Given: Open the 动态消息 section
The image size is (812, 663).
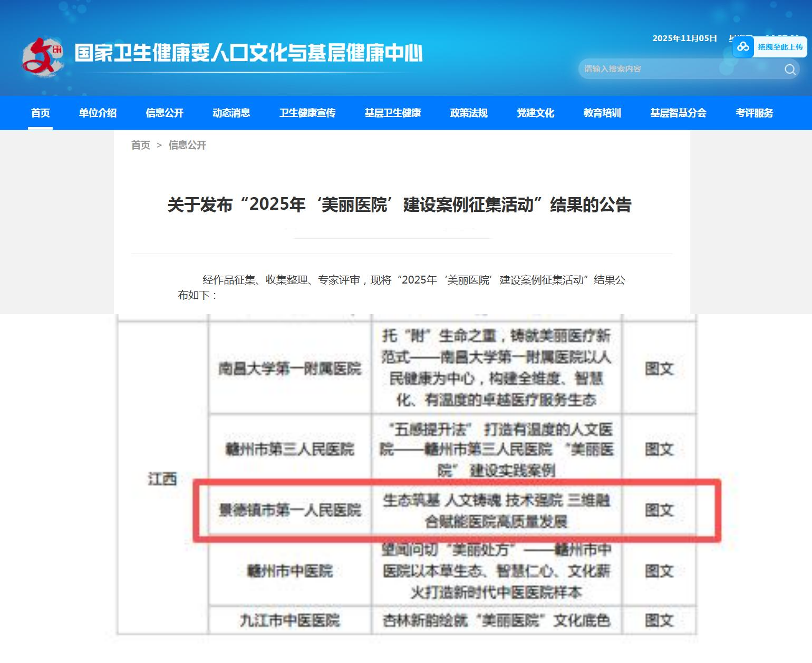Looking at the screenshot, I should click(x=231, y=113).
